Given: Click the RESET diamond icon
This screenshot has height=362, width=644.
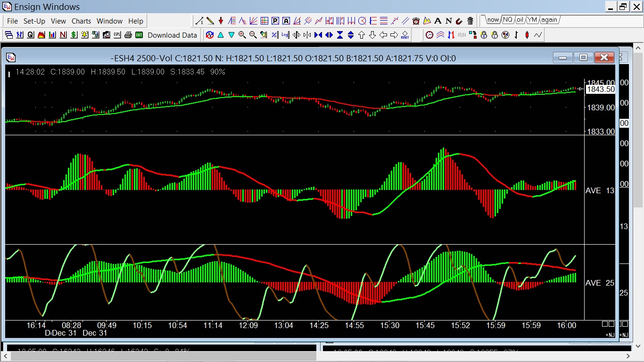Looking at the screenshot, I should [405, 35].
